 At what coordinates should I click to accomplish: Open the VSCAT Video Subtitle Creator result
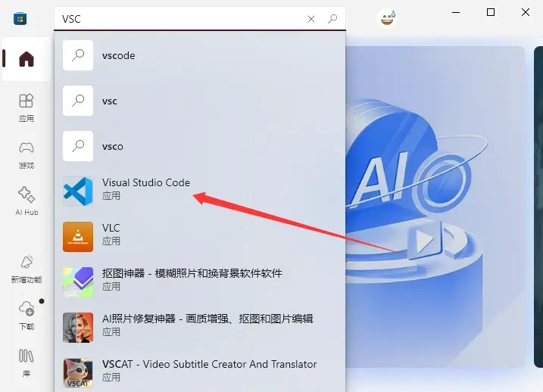[200, 372]
